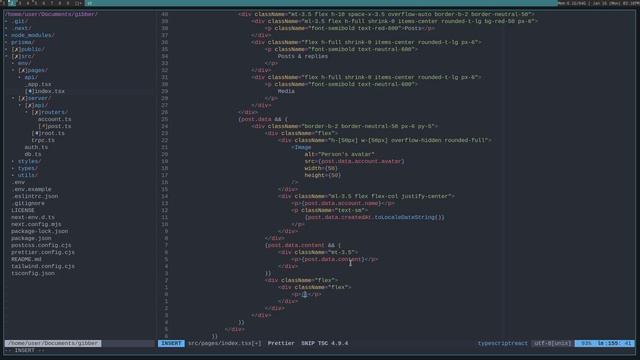Expand the prisma folder arrow

(6, 42)
